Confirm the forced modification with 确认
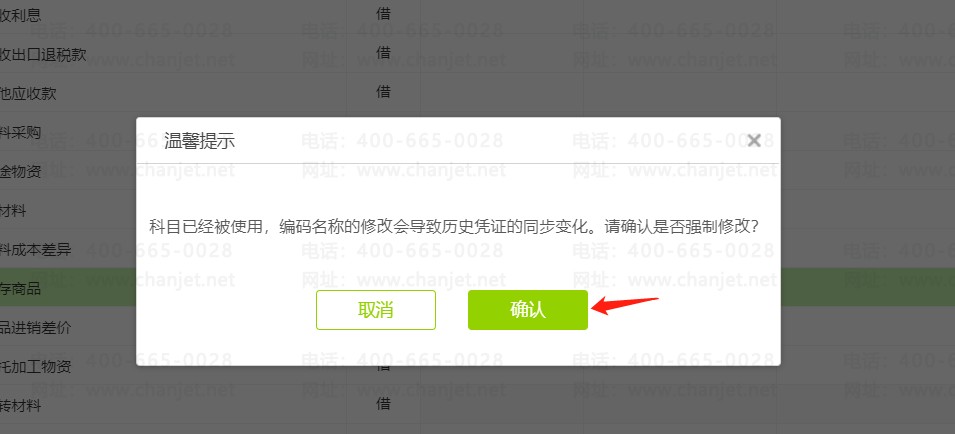The height and width of the screenshot is (434, 955). point(527,310)
